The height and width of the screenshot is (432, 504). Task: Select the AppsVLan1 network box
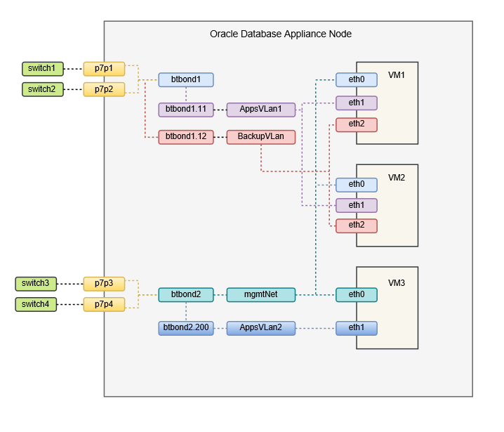pos(260,110)
